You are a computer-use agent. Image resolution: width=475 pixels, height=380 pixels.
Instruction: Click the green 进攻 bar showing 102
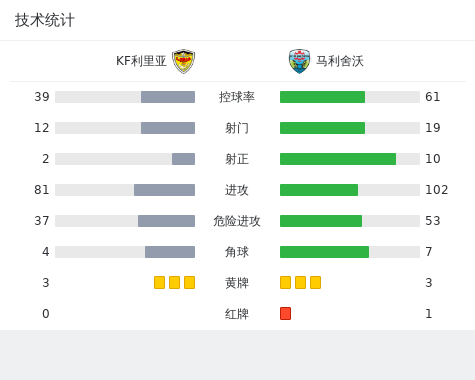pyautogui.click(x=319, y=190)
